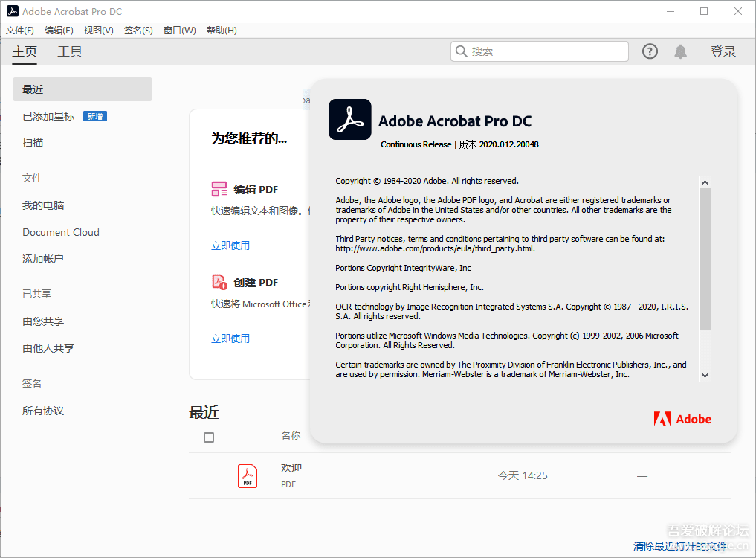This screenshot has height=558, width=756.
Task: Click the 编辑 PDF heading
Action: click(256, 190)
